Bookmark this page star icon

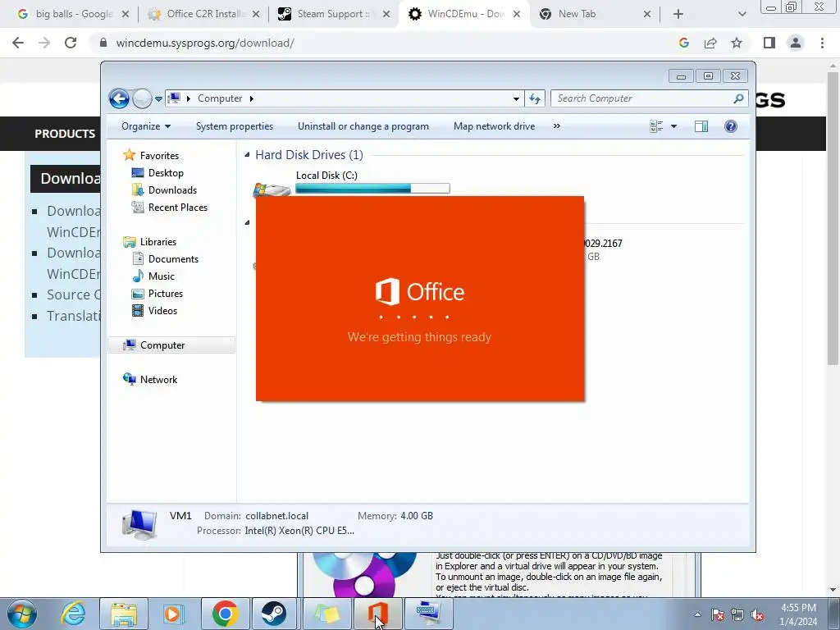[x=737, y=43]
